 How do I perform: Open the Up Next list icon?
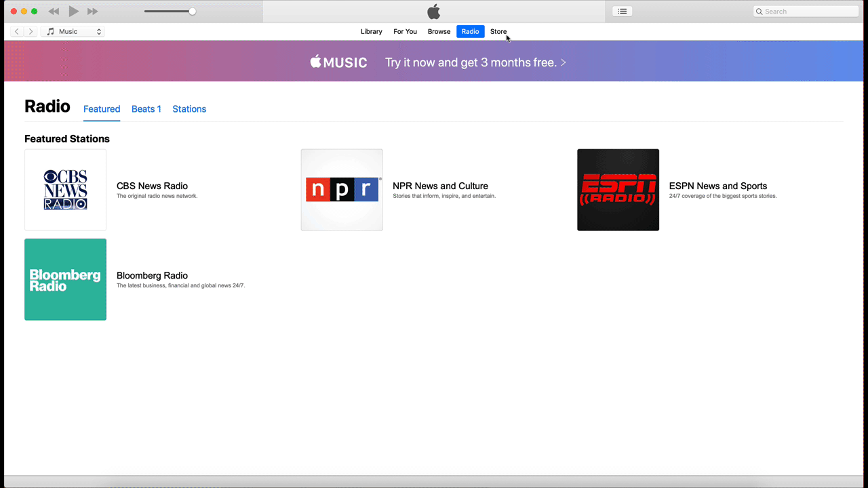pyautogui.click(x=622, y=12)
